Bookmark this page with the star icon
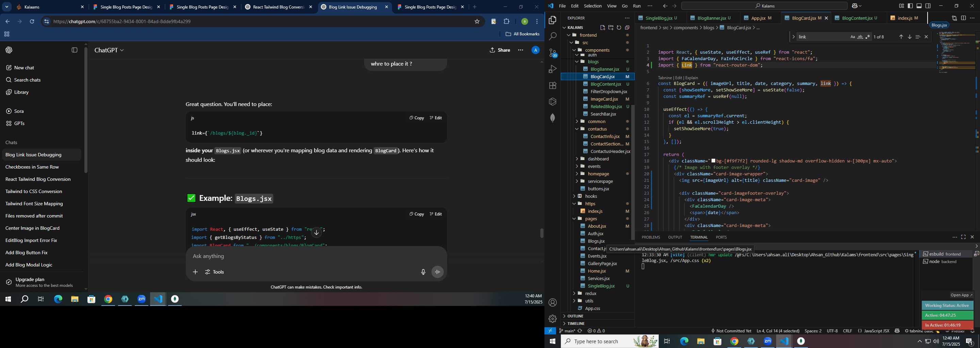This screenshot has height=348, width=980. 477,22
